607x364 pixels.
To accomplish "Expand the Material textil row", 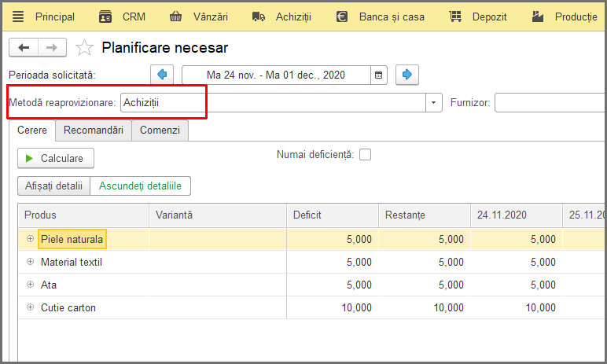I will pyautogui.click(x=30, y=262).
